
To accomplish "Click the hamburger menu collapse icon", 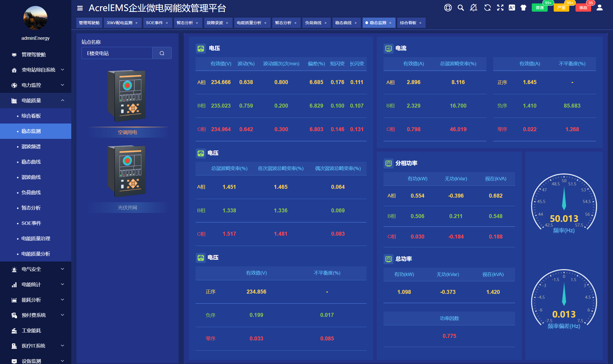I will 80,8.
